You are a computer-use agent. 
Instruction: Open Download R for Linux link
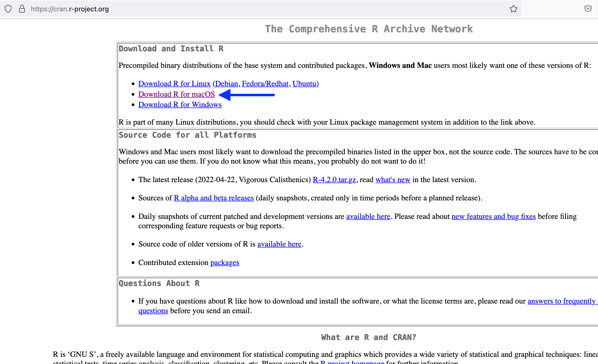[x=174, y=84]
